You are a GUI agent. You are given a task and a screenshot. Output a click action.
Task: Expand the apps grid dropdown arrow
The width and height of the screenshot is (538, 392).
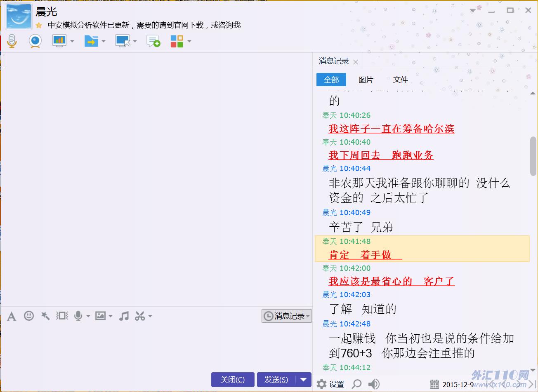coord(189,41)
